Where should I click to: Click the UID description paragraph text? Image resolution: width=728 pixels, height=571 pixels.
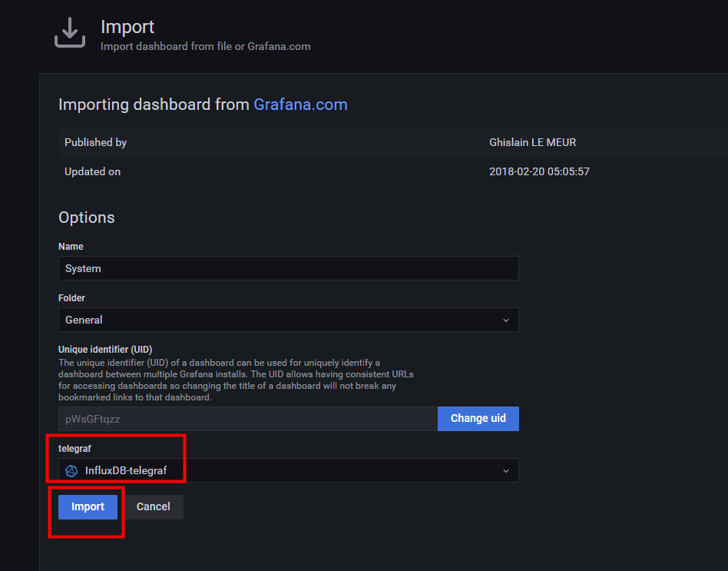(236, 380)
